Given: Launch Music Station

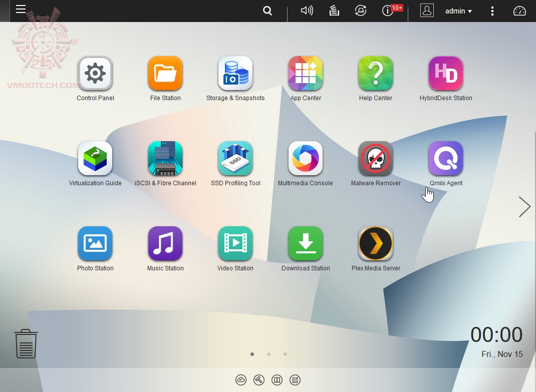Looking at the screenshot, I should (165, 243).
